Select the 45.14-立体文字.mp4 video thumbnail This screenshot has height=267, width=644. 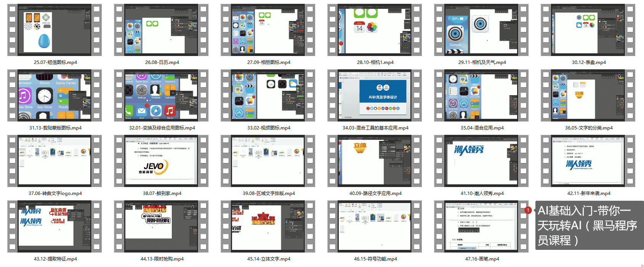268,227
